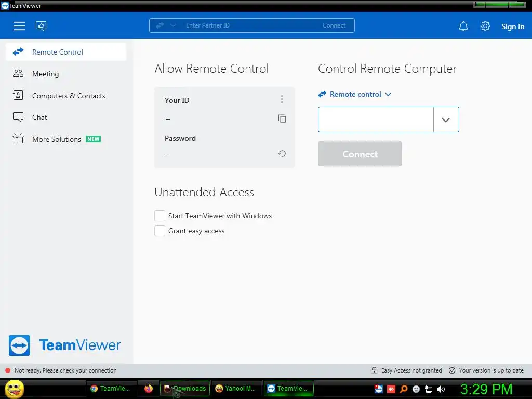Viewport: 532px width, 399px height.
Task: Click the Chat bubble icon
Action: (18, 117)
